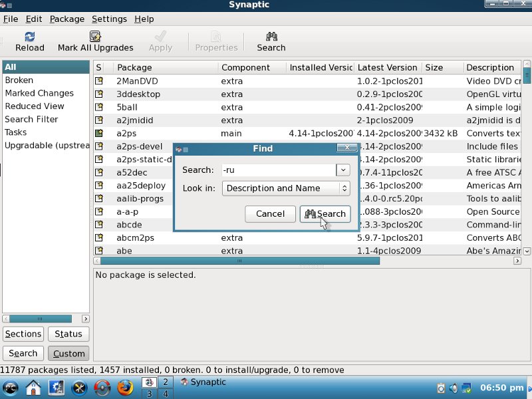Click status box for 2ManDVD package
Screen dimensions: 532x399
(99, 81)
